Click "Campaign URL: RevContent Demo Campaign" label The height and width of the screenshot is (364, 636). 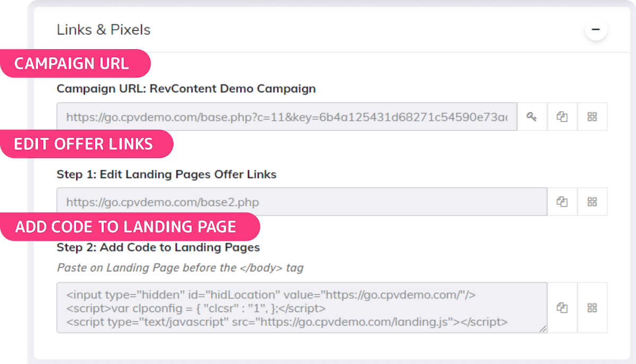186,88
